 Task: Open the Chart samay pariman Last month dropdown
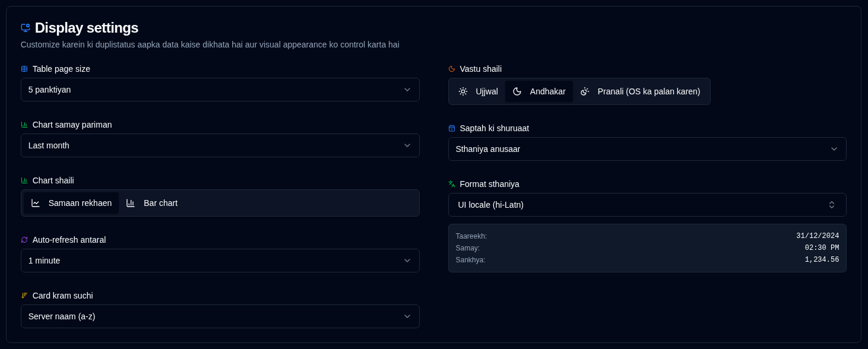(220, 145)
